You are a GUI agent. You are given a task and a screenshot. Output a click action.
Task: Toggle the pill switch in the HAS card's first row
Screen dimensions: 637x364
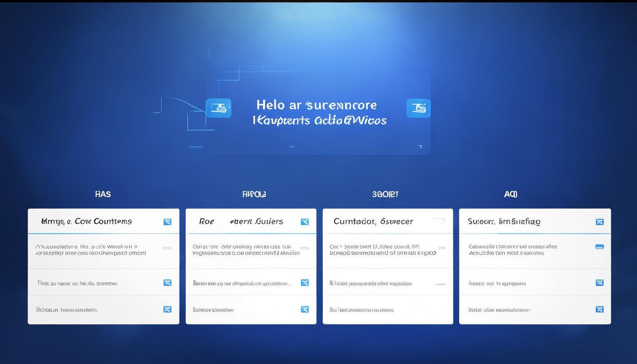pos(167,248)
